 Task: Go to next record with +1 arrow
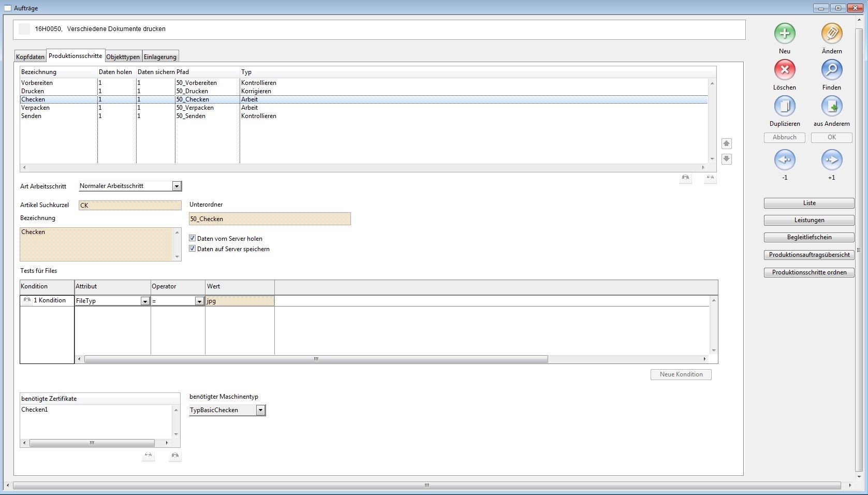(x=831, y=160)
